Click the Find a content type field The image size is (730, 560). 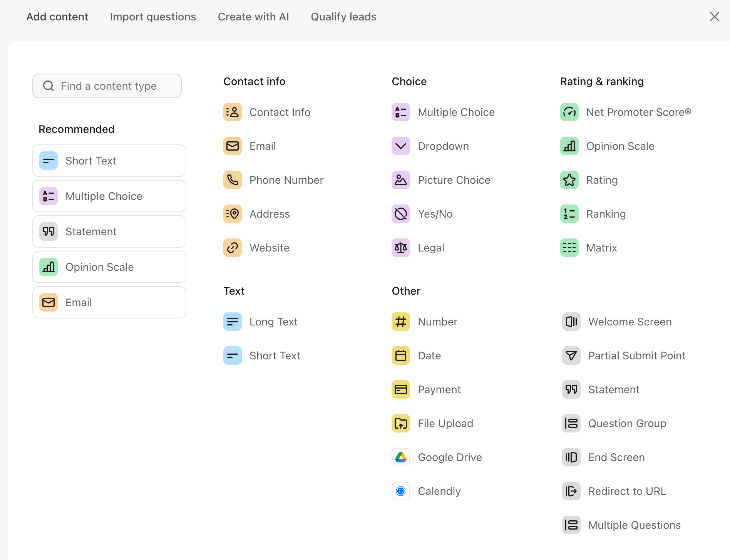107,86
